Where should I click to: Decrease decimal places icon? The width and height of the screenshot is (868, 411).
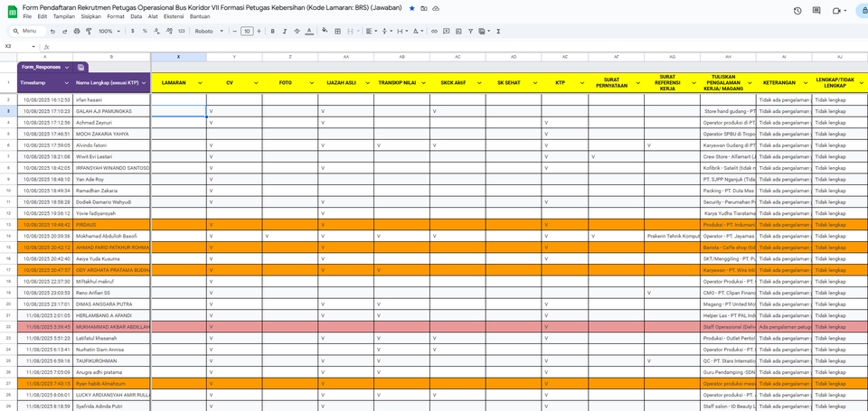click(x=156, y=32)
